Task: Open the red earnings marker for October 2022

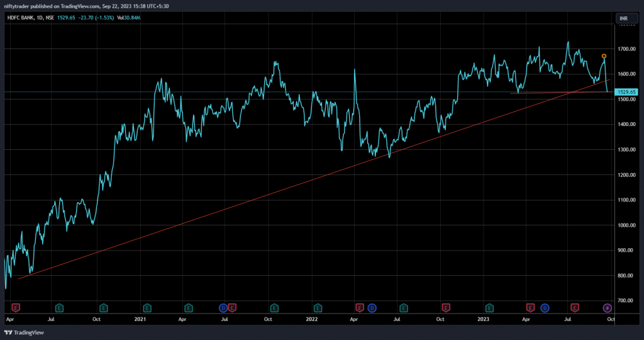Action: point(446,307)
